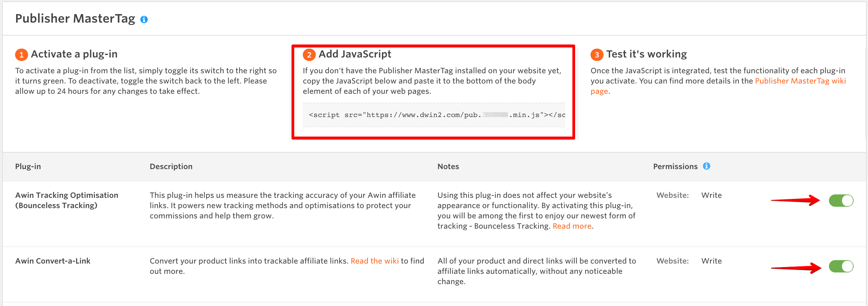Disable the Awin Tracking Optimisation toggle
This screenshot has width=868, height=306.
[841, 201]
